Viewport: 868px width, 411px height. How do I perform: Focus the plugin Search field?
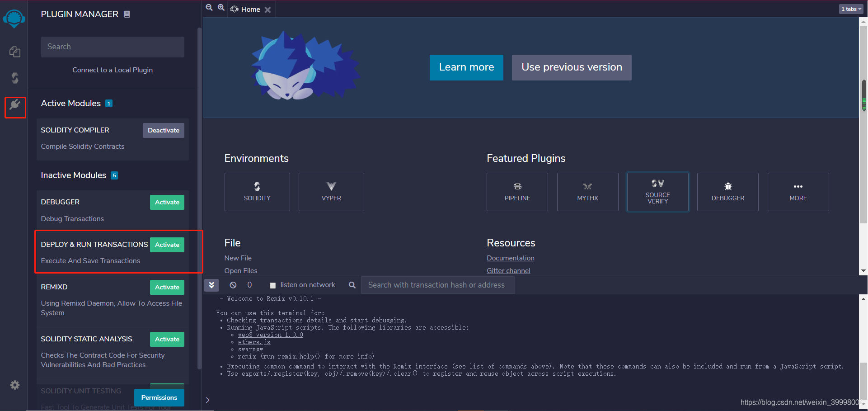[113, 47]
